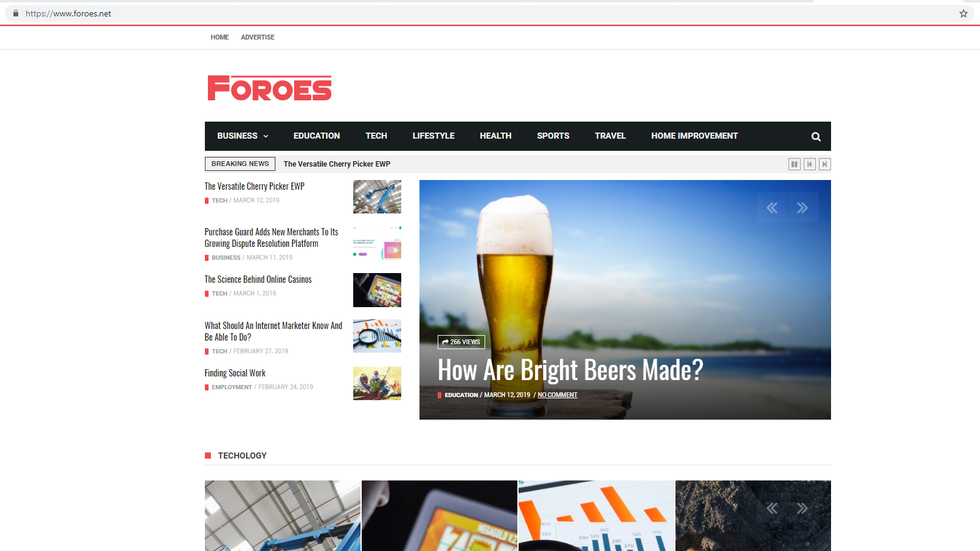Open sidebar article The Versatile Cherry Picker EWP

254,186
